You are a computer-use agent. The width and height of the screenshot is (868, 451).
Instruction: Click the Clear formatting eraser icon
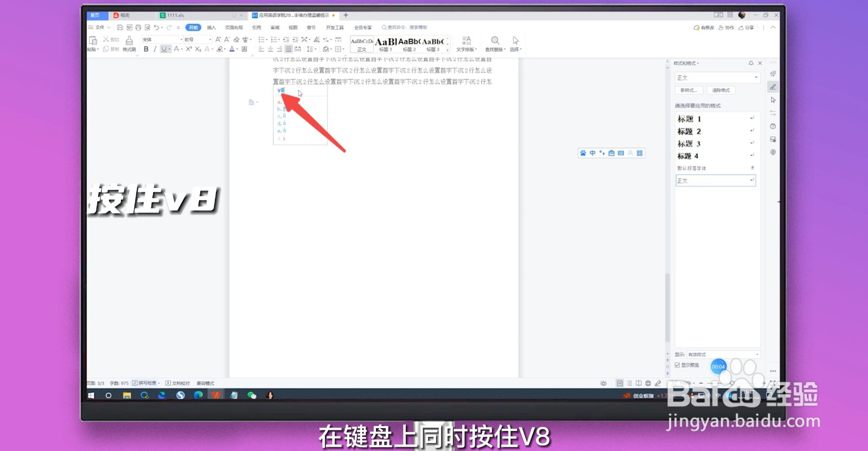236,40
